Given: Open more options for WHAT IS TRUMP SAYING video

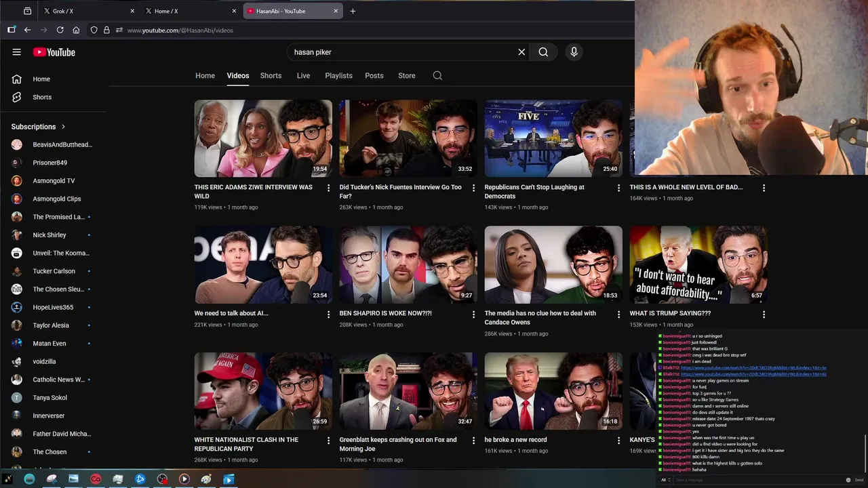Looking at the screenshot, I should pyautogui.click(x=764, y=314).
